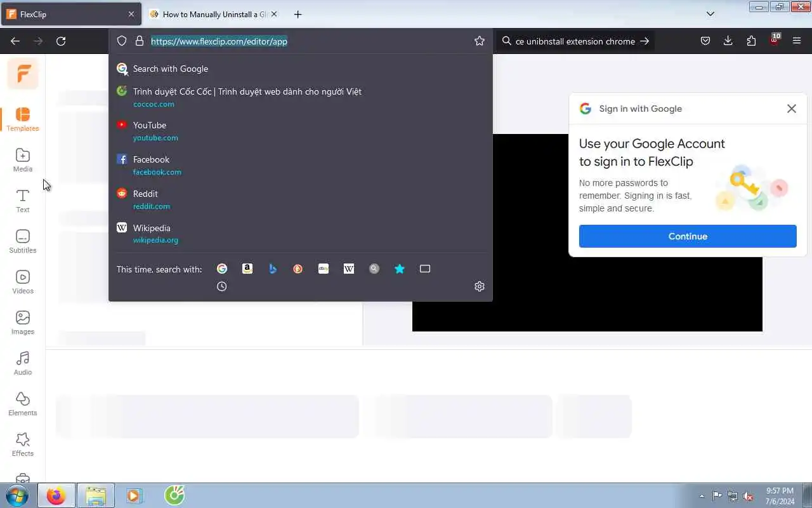The image size is (812, 508).
Task: Open the Elements panel in sidebar
Action: click(x=22, y=404)
